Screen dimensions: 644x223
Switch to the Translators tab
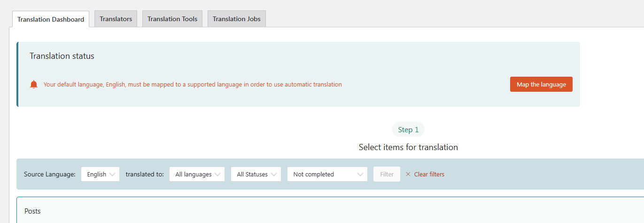116,19
